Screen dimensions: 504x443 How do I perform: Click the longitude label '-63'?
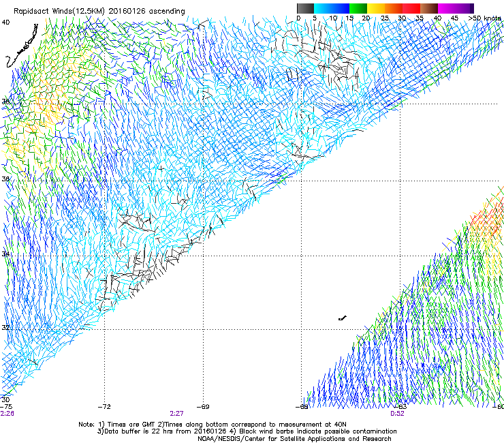400,407
